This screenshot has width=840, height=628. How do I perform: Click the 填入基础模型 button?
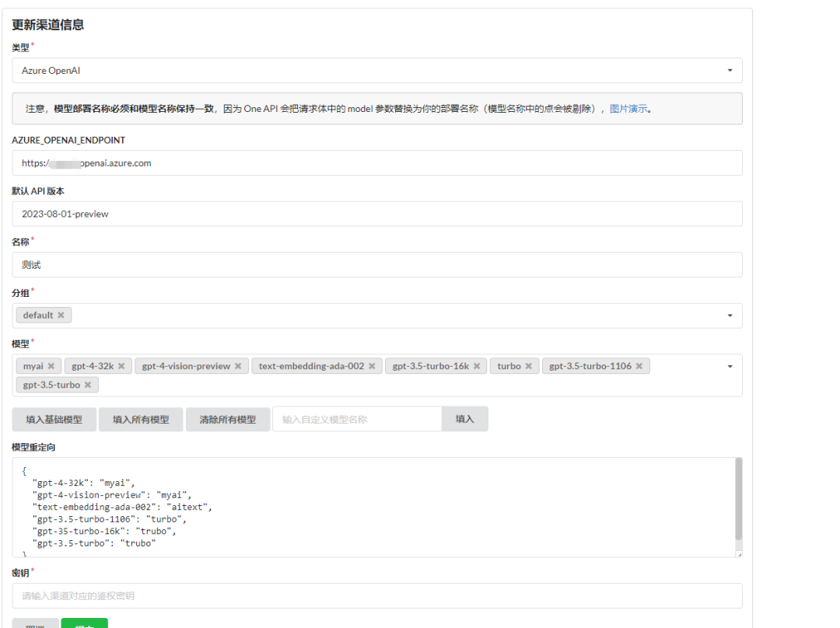click(x=54, y=418)
